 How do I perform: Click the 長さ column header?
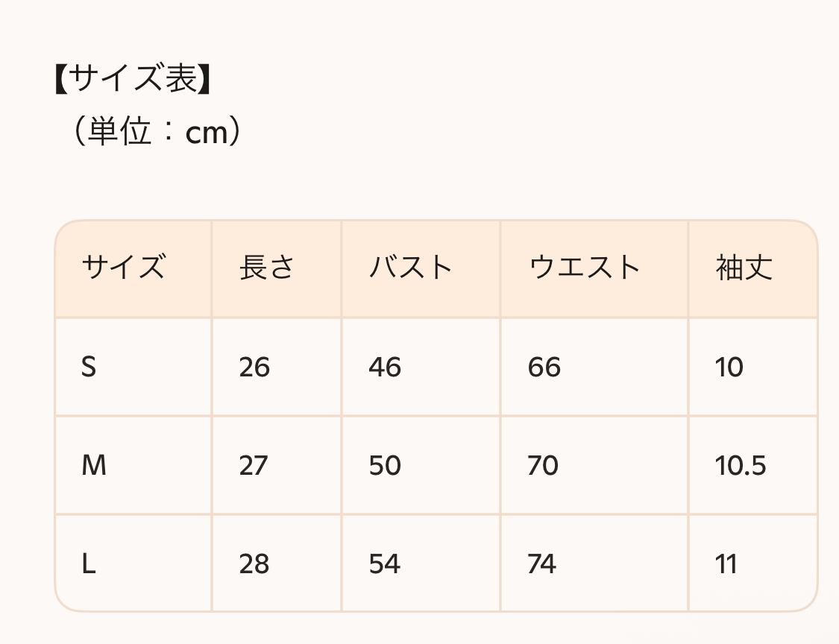tap(267, 267)
